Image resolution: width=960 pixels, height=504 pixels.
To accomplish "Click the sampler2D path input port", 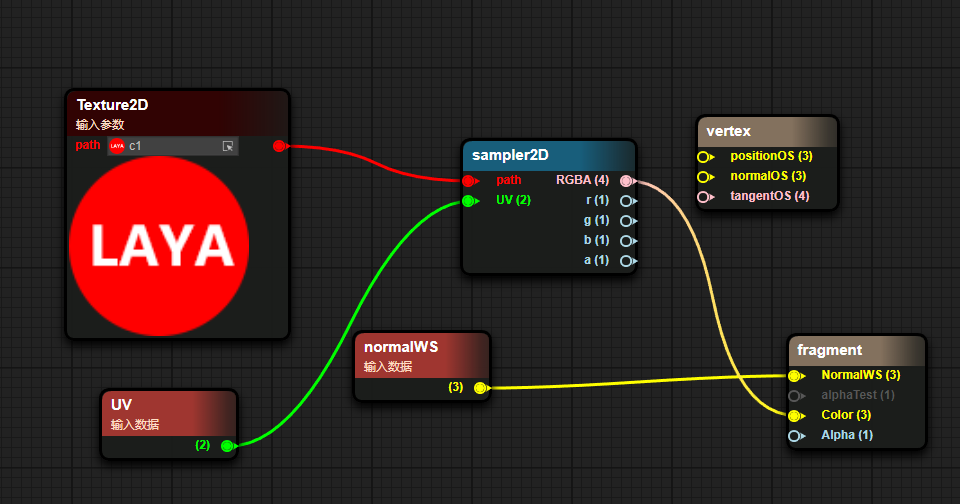I will click(468, 181).
